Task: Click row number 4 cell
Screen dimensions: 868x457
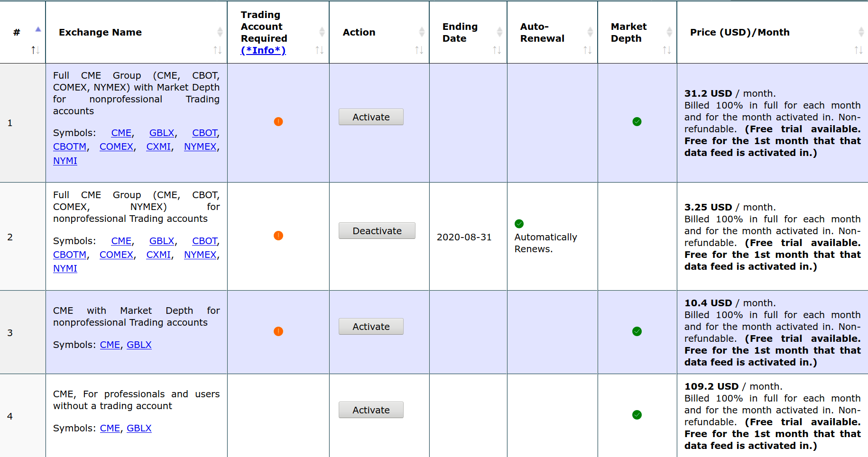Action: 23,416
